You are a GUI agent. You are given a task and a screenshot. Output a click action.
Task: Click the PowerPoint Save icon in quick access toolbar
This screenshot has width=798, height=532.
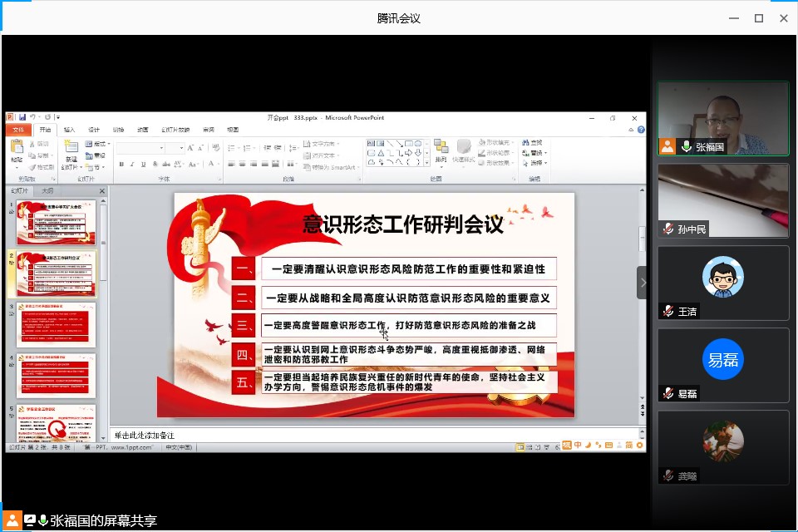(x=22, y=118)
